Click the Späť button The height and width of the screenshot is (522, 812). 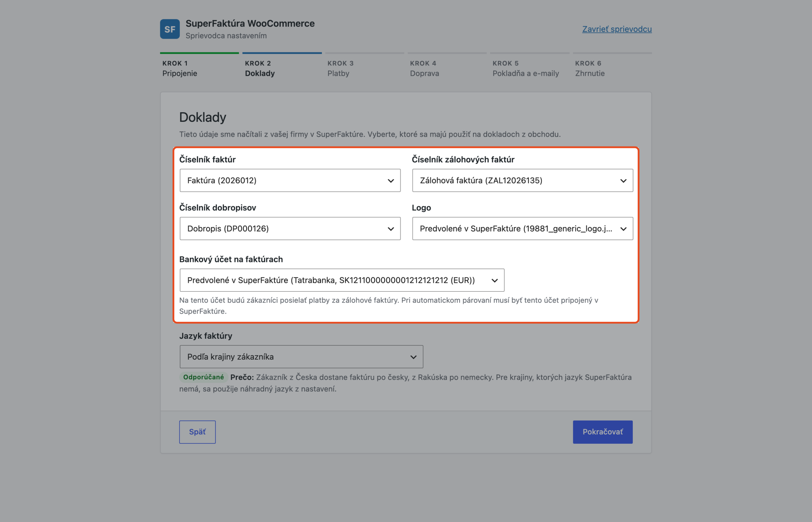(x=197, y=432)
